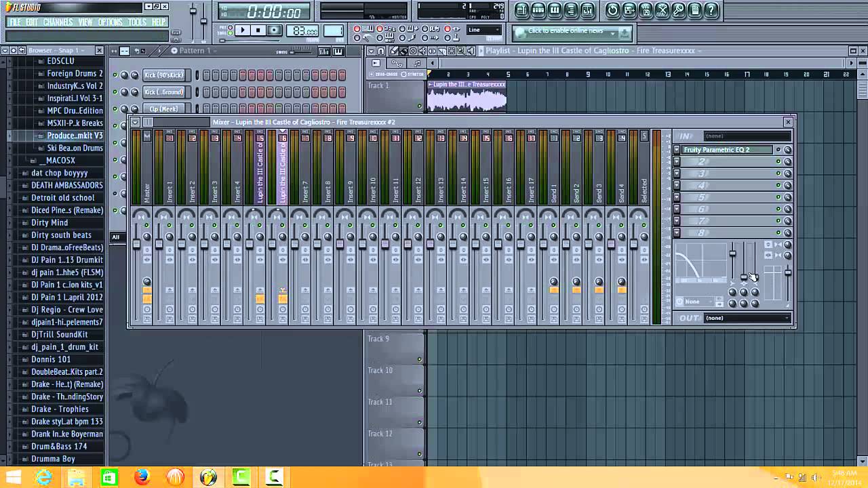Toggle Fruity Parametric EQ 2 enable light

[778, 150]
